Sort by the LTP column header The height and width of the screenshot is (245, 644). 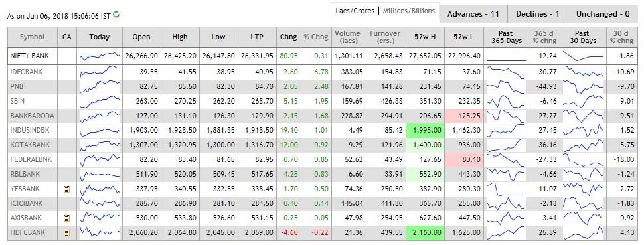click(257, 37)
